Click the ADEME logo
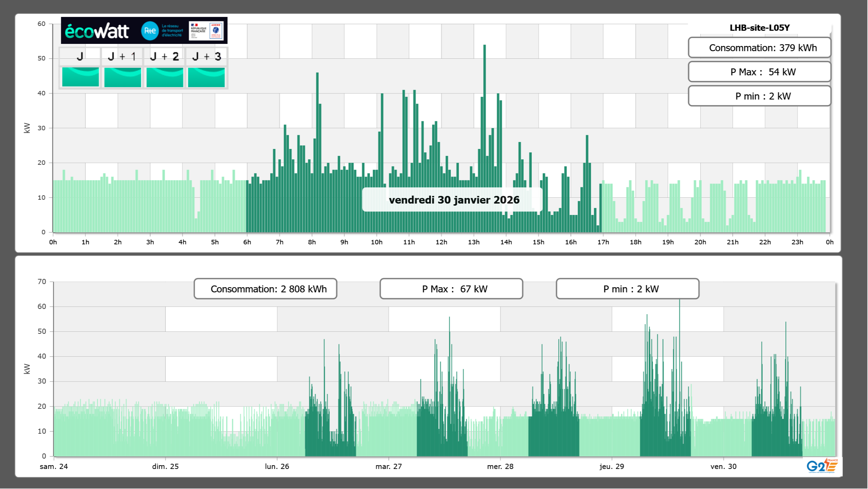 pos(216,30)
